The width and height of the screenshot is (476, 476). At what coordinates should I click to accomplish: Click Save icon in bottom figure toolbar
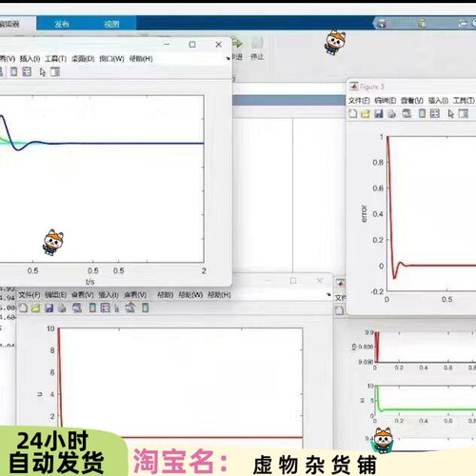pos(49,307)
